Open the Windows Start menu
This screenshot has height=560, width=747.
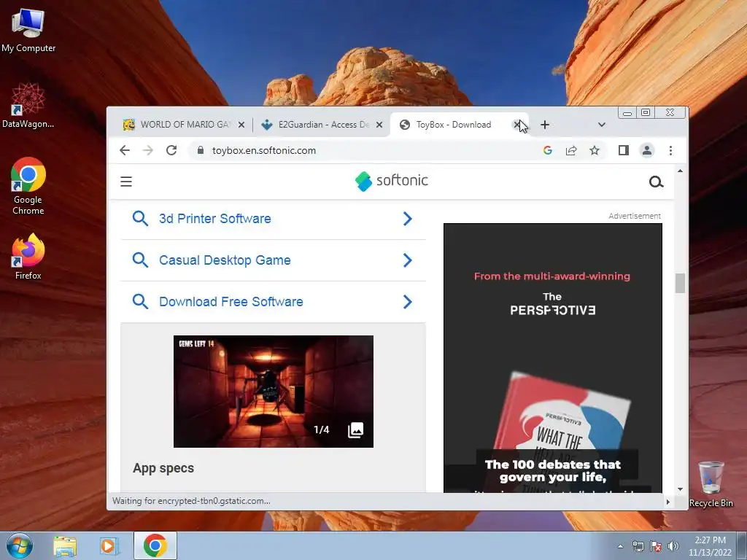20,545
